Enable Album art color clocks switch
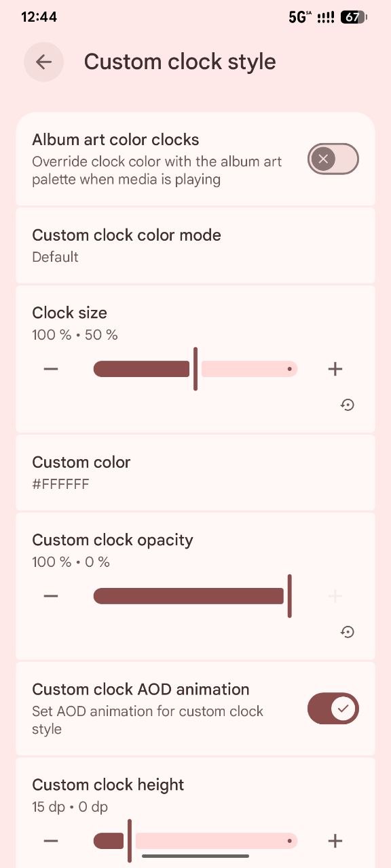This screenshot has height=868, width=391. (333, 159)
